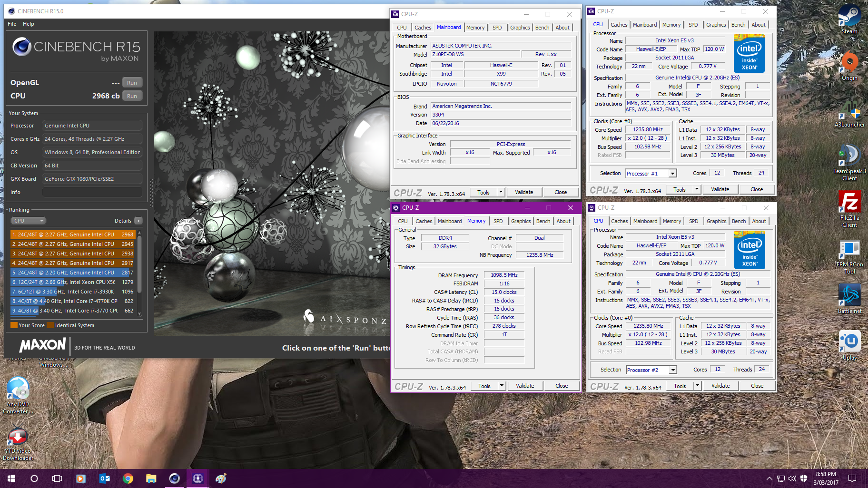This screenshot has width=868, height=488.
Task: Select About tab in Mainboard CPU-Z window
Action: [562, 28]
